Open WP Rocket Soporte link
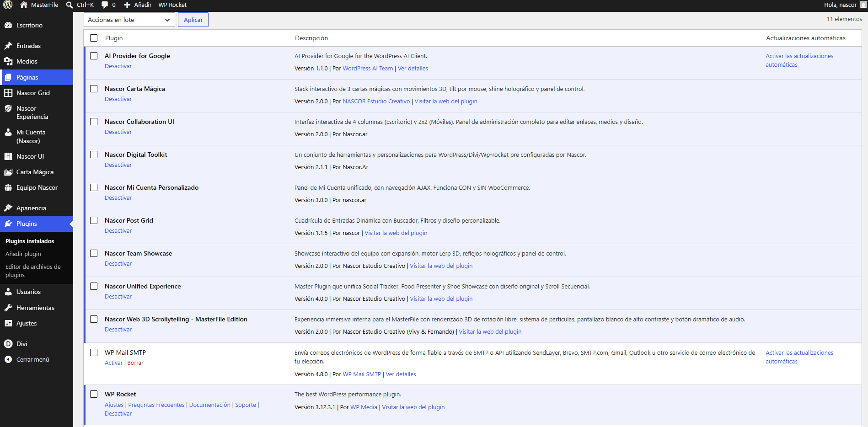This screenshot has width=868, height=427. (x=246, y=405)
